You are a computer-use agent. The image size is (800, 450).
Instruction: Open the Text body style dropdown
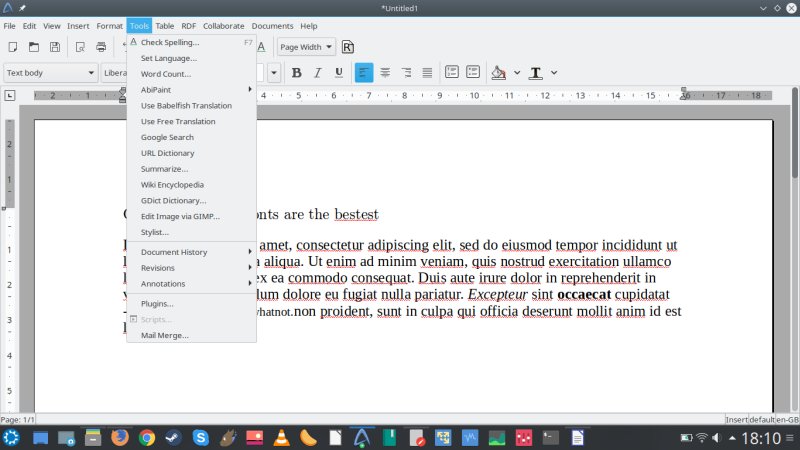coord(50,72)
